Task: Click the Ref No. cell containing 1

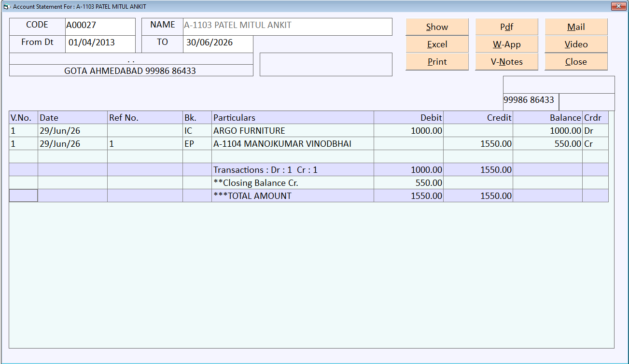Action: click(145, 144)
